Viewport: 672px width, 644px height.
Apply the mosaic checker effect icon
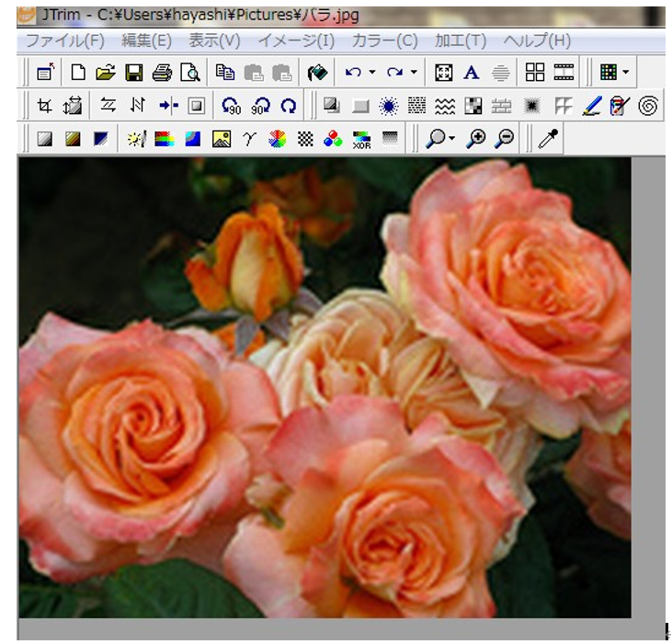tap(473, 106)
